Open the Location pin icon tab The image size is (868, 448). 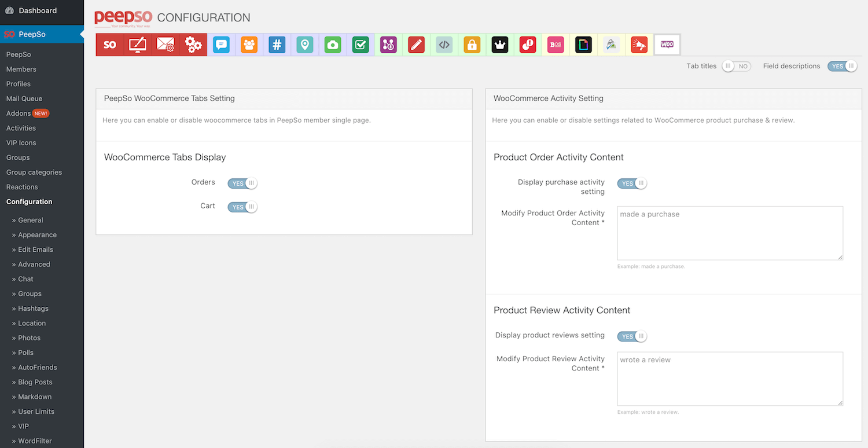[305, 45]
